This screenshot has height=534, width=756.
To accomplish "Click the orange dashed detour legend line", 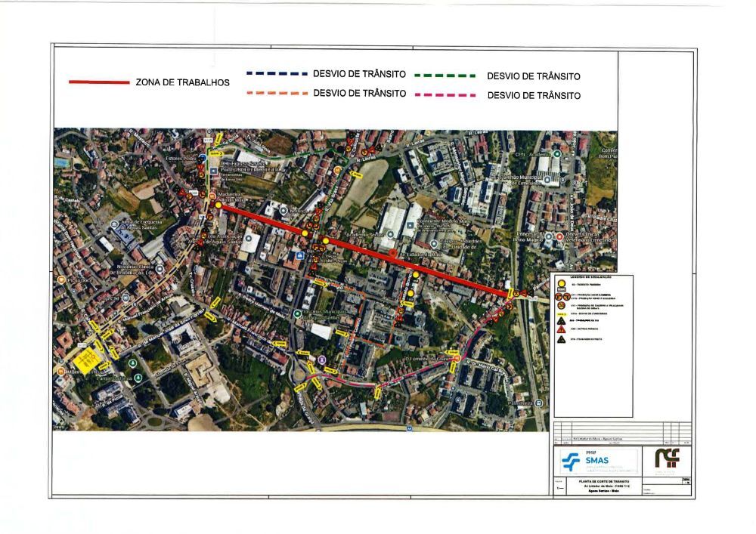I will point(277,93).
